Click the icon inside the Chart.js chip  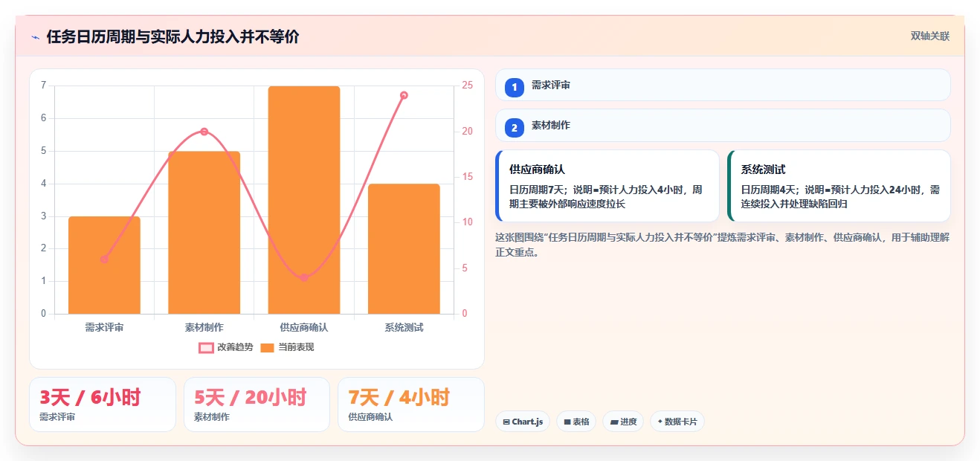pos(506,422)
